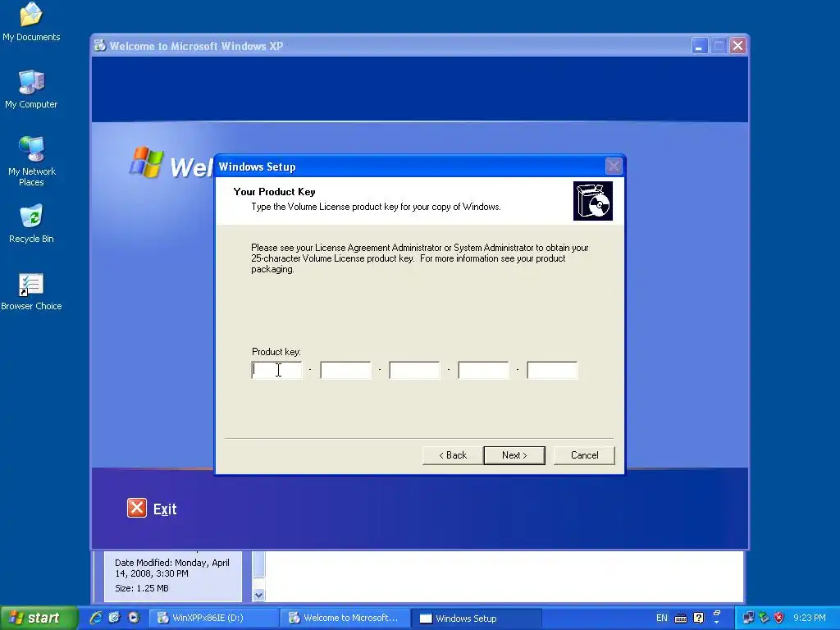Screen dimensions: 840x630
Task: Switch to Welcome to Microsoft taskbar button
Action: (x=345, y=619)
